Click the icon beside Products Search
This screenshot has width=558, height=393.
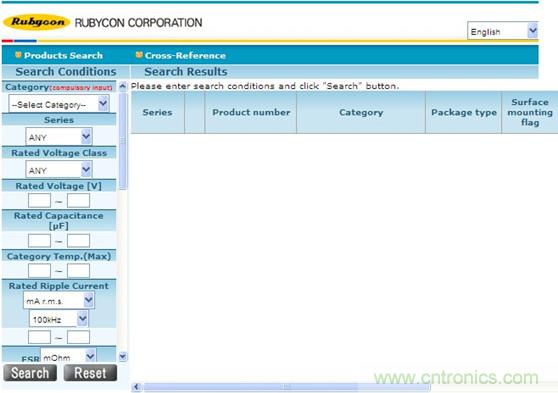tap(18, 54)
